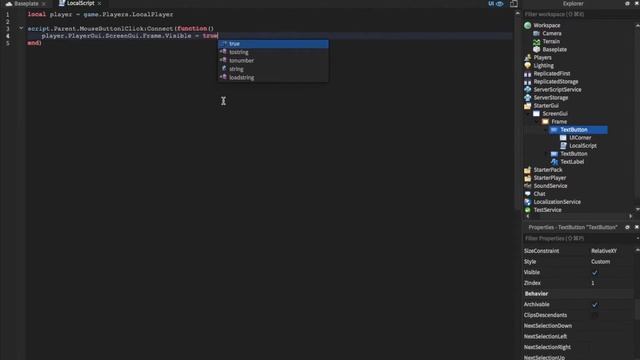The image size is (640, 360).
Task: Click the StarterGui folder icon
Action: (527, 106)
